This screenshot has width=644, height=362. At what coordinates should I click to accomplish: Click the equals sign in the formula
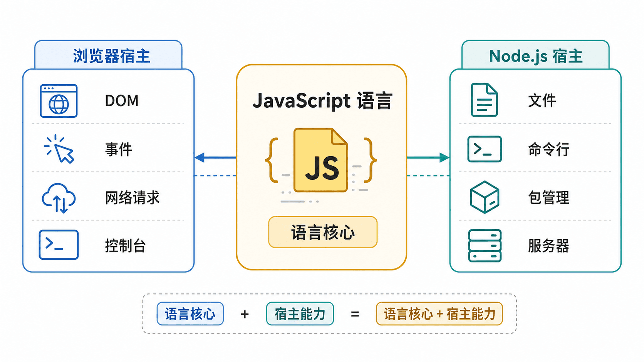[x=355, y=314]
